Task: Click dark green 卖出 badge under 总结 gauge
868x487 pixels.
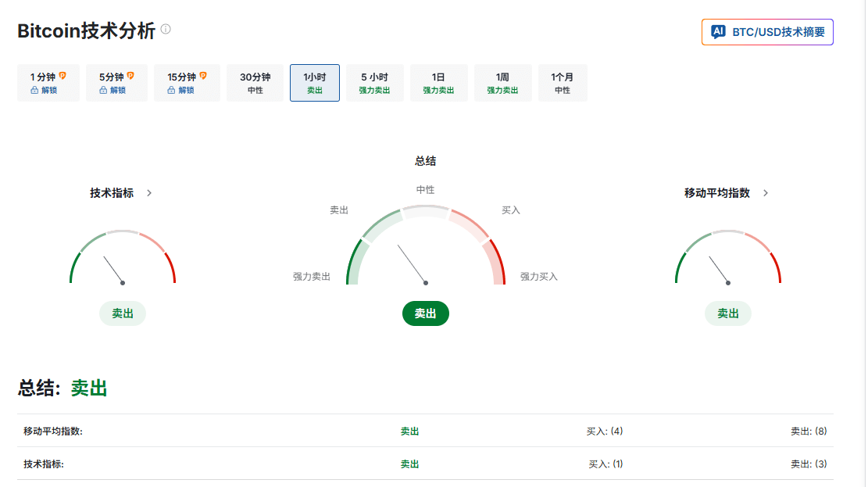Action: 426,313
